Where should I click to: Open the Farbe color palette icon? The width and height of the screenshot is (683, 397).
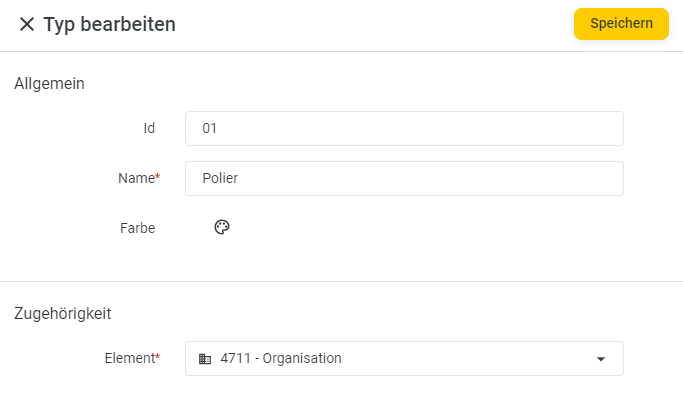[222, 227]
